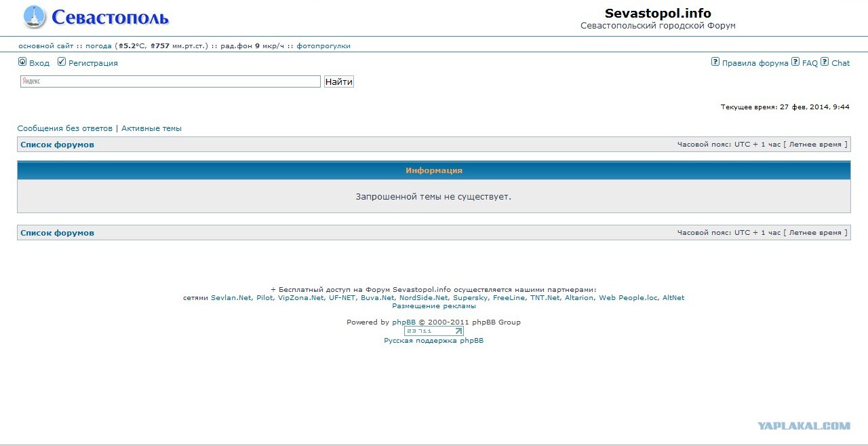
Task: Open the Sevlan.Net partner link
Action: pyautogui.click(x=231, y=298)
